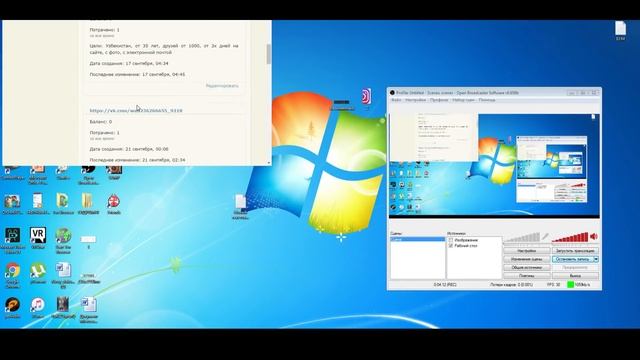Open the vk.com wall link in browser page
The height and width of the screenshot is (360, 640).
click(136, 111)
